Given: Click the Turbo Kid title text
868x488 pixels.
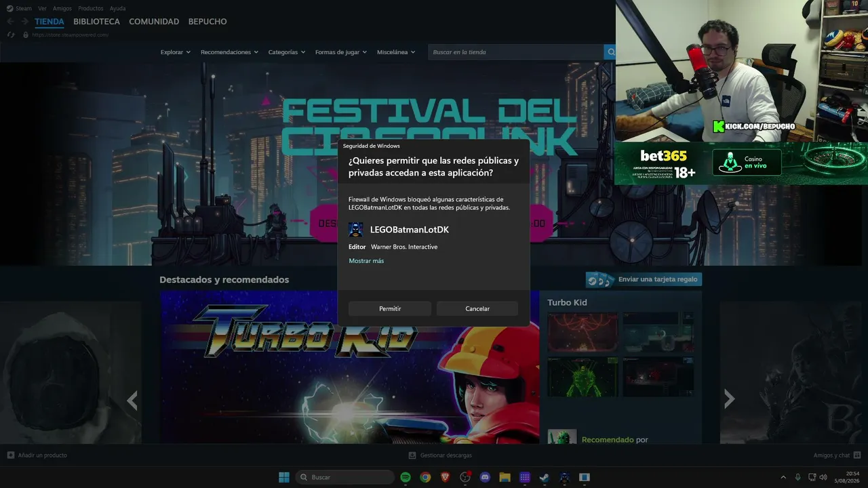Looking at the screenshot, I should (x=568, y=302).
